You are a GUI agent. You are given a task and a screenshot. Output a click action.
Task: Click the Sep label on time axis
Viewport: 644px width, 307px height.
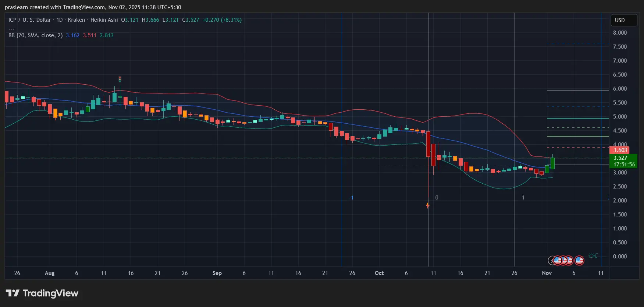[217, 273]
